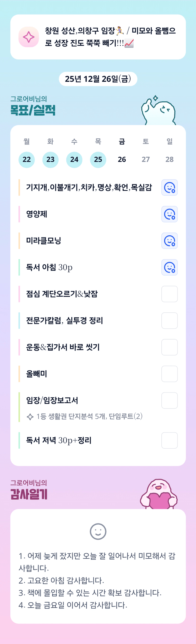Click the gratitude diary text entry
The width and height of the screenshot is (196, 644).
[97, 581]
